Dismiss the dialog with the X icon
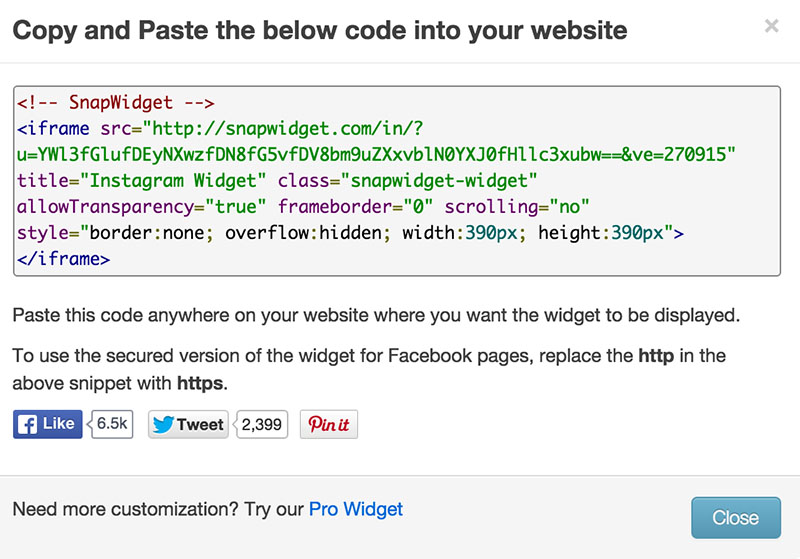 point(771,26)
